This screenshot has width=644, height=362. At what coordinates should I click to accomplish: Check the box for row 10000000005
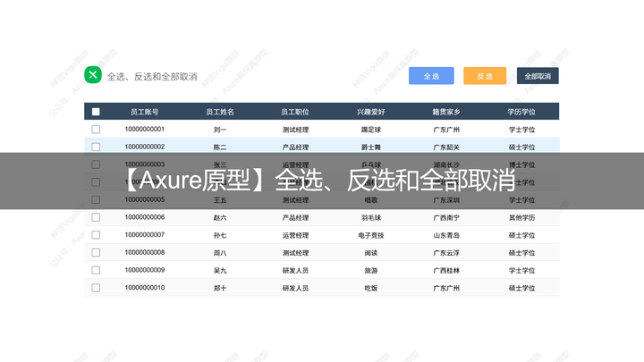(96, 200)
